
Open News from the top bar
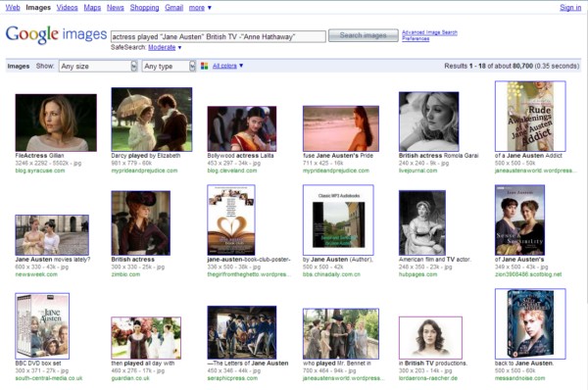point(115,8)
